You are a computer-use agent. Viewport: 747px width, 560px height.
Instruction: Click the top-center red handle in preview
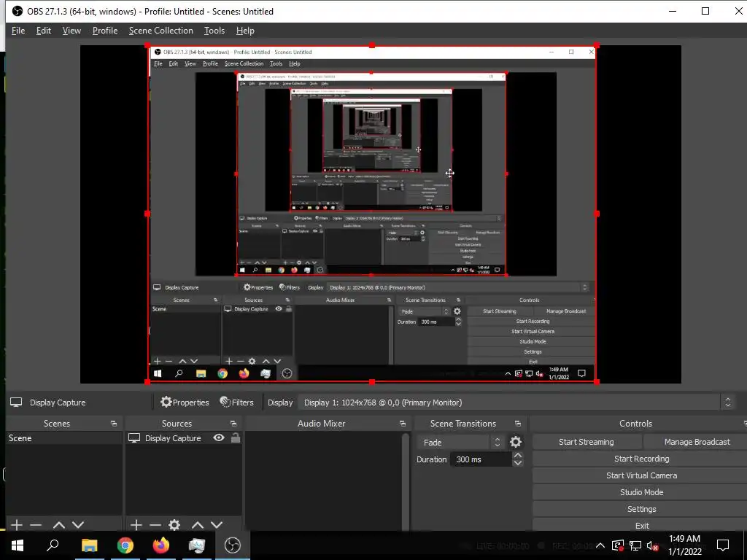pyautogui.click(x=372, y=45)
